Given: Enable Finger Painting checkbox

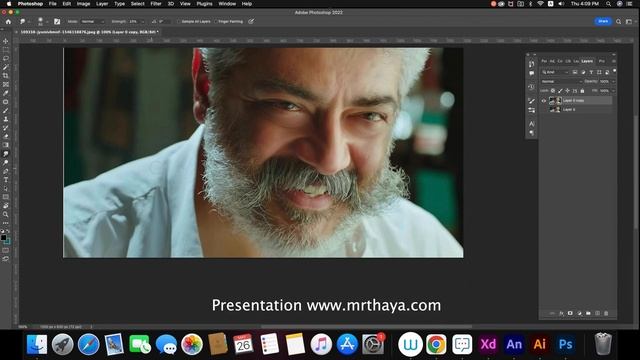Looking at the screenshot, I should click(216, 21).
